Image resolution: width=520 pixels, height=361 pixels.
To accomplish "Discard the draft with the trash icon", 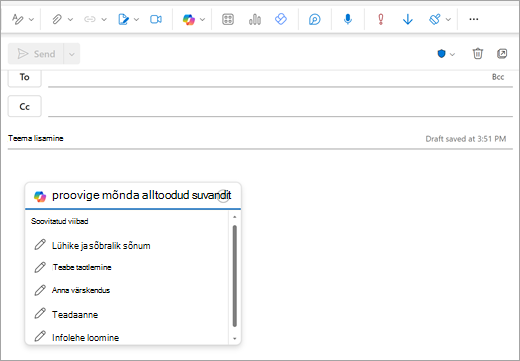I will [x=478, y=53].
